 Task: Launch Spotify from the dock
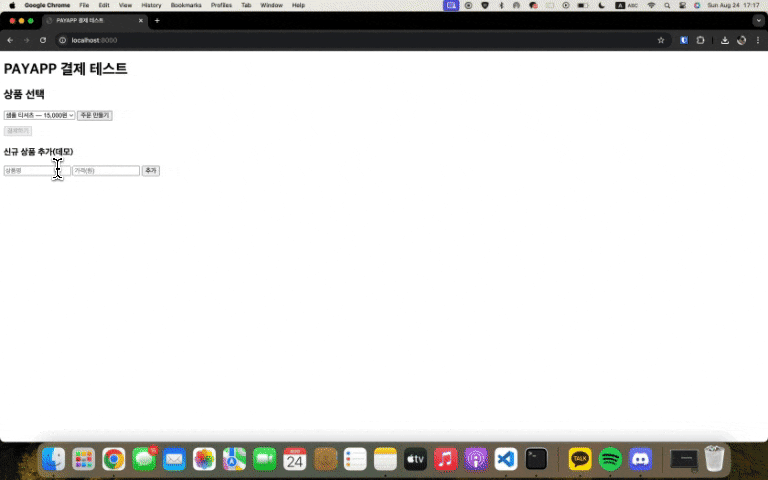[x=610, y=459]
